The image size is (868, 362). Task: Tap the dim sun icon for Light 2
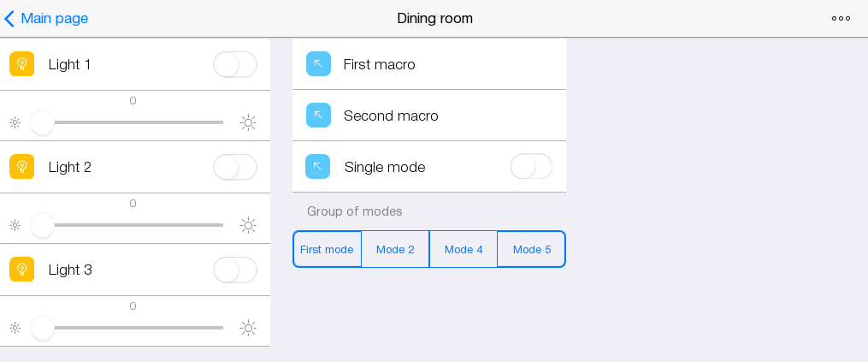(15, 225)
